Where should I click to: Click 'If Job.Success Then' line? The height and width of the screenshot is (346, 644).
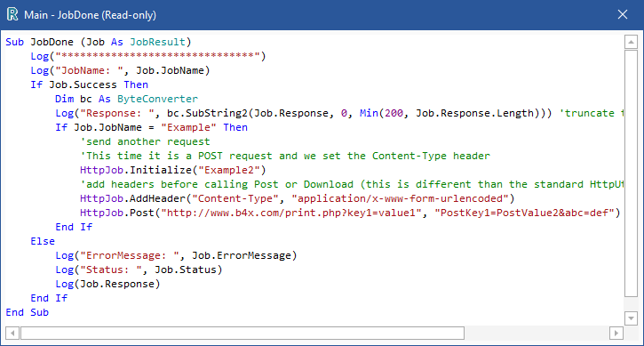pyautogui.click(x=89, y=84)
